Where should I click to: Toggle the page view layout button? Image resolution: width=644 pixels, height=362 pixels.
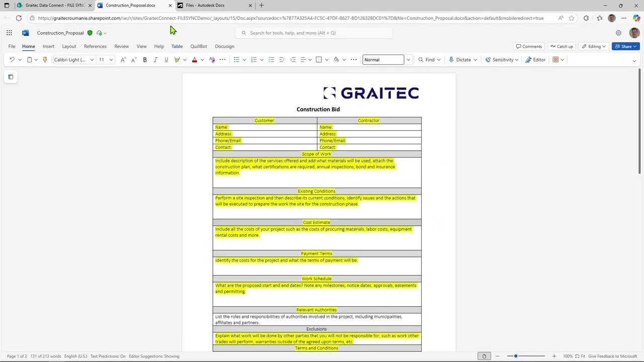tap(484, 356)
